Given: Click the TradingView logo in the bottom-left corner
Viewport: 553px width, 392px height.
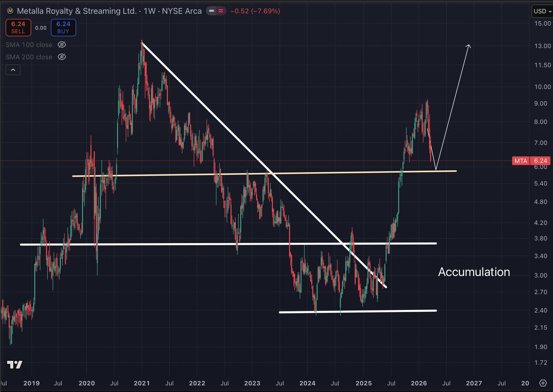Looking at the screenshot, I should (x=15, y=364).
